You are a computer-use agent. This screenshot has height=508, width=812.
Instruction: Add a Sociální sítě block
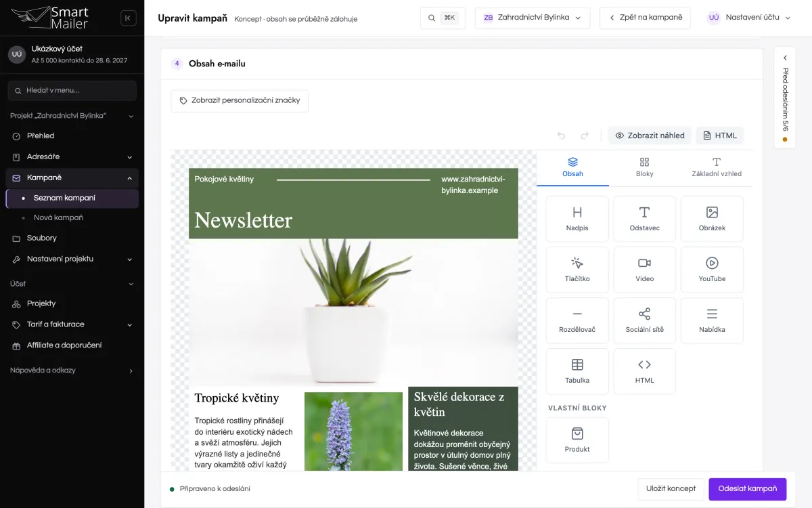tap(644, 320)
